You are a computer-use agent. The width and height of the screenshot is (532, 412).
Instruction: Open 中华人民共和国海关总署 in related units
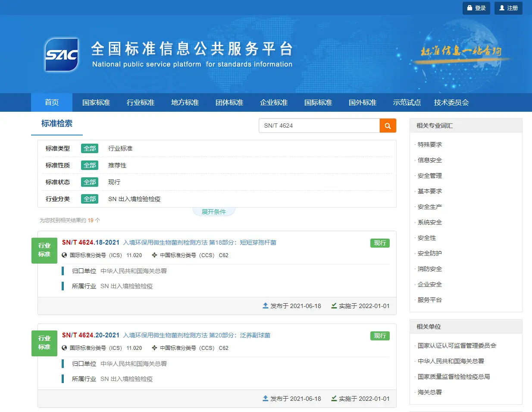click(x=451, y=361)
